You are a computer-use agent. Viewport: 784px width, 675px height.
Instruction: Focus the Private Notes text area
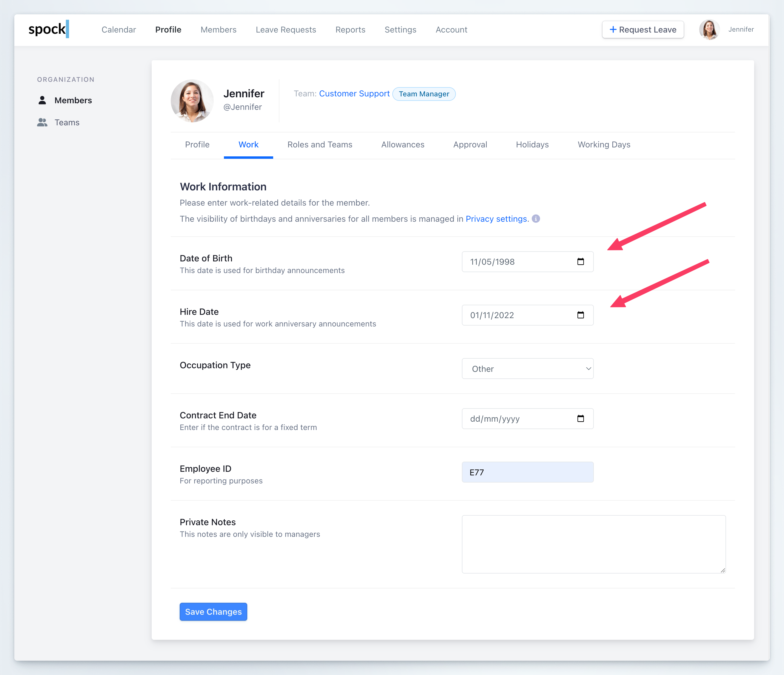593,544
